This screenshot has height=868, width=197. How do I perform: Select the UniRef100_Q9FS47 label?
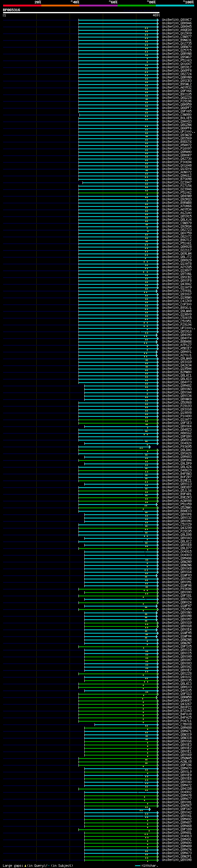tap(176, 809)
